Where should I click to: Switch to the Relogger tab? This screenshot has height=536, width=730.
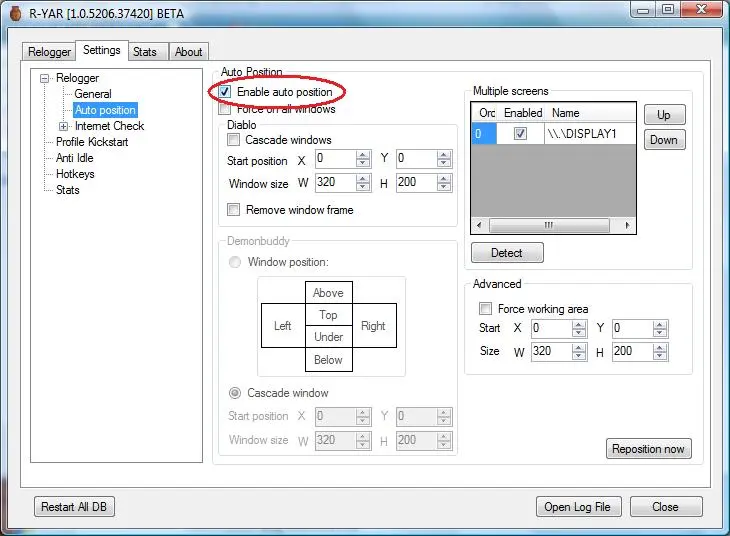pos(49,52)
